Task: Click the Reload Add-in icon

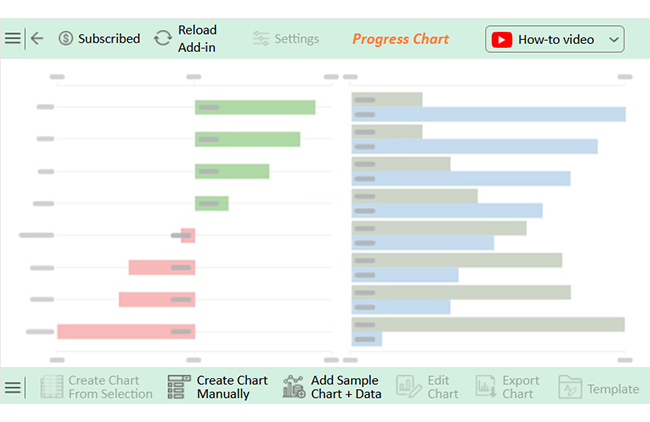Action: tap(163, 39)
